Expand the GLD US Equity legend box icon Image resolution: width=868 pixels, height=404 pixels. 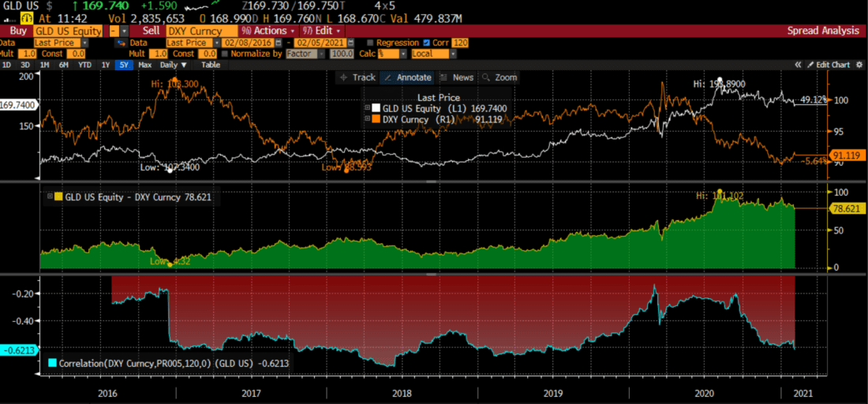(x=366, y=109)
